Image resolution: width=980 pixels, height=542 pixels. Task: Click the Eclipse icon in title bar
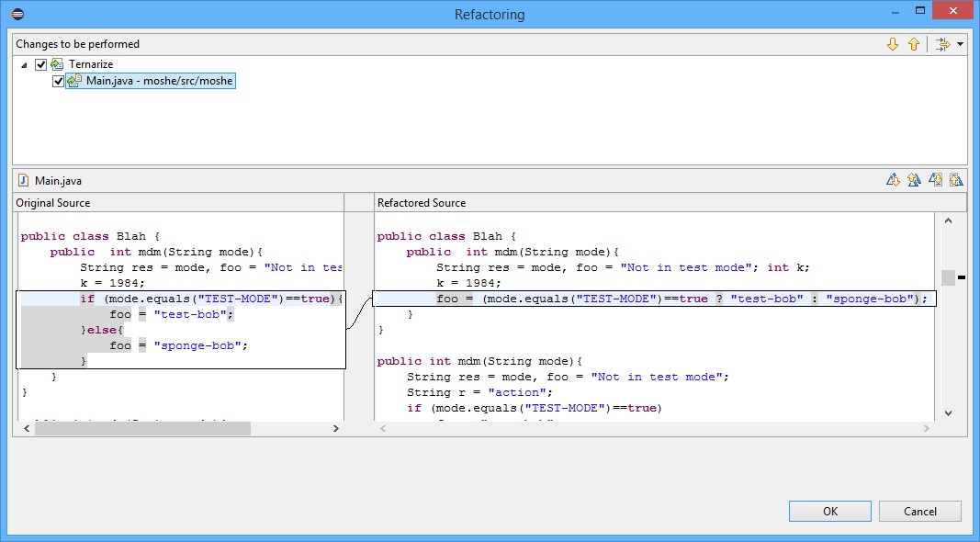click(17, 14)
